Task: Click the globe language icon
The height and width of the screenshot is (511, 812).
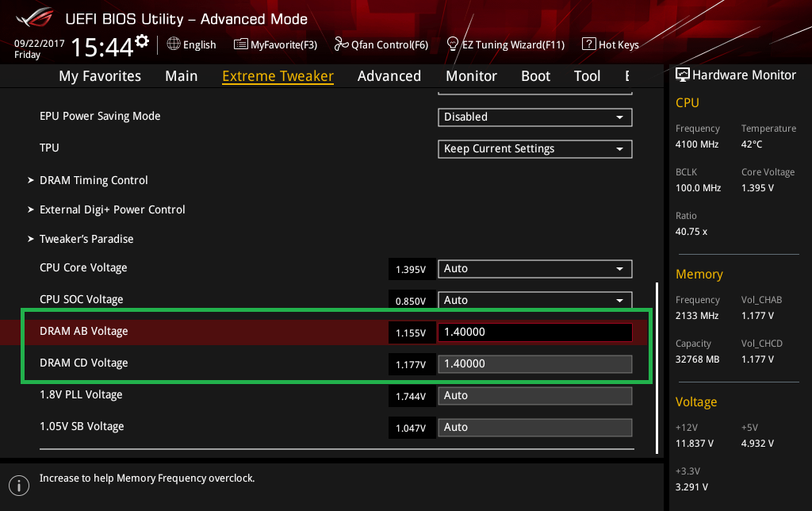Action: point(174,44)
